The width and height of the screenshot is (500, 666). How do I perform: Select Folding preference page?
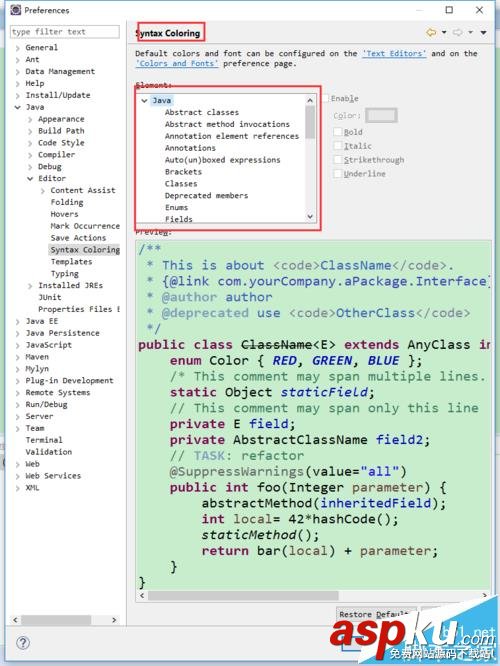pos(67,202)
